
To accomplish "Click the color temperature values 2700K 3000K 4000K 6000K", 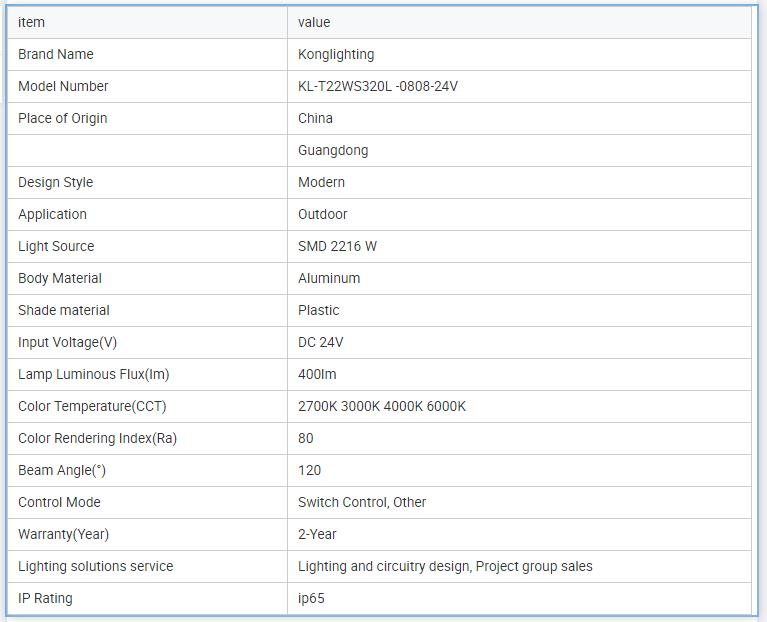I will point(382,406).
